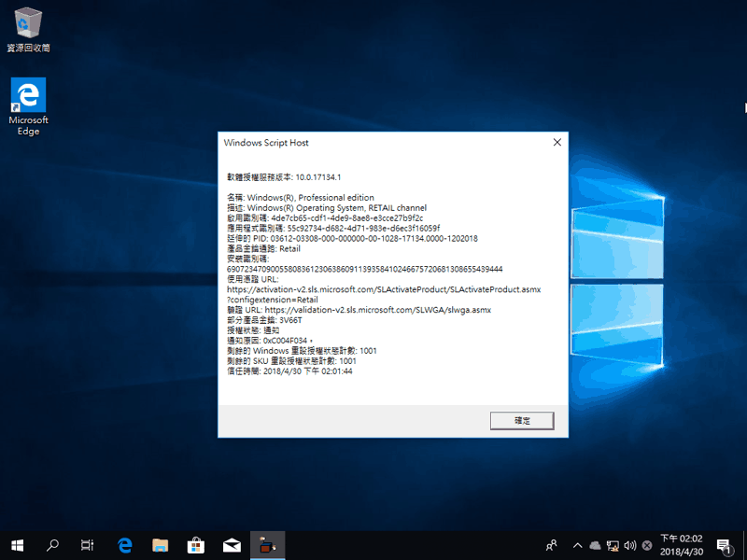Open the Mail app from the taskbar
This screenshot has width=747, height=560.
232,545
